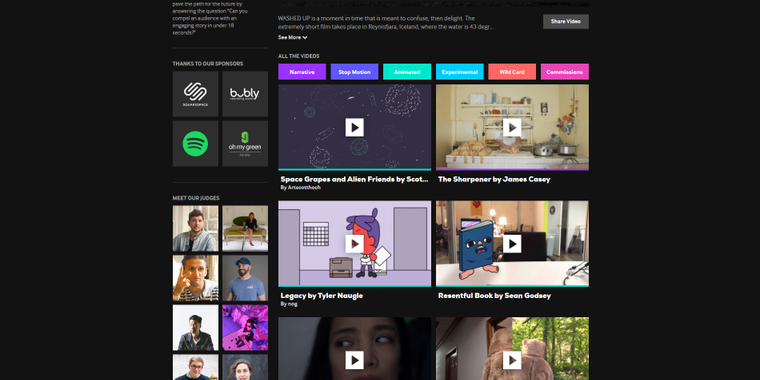Expand description with See More
Viewport: 760px width, 380px height.
[293, 37]
